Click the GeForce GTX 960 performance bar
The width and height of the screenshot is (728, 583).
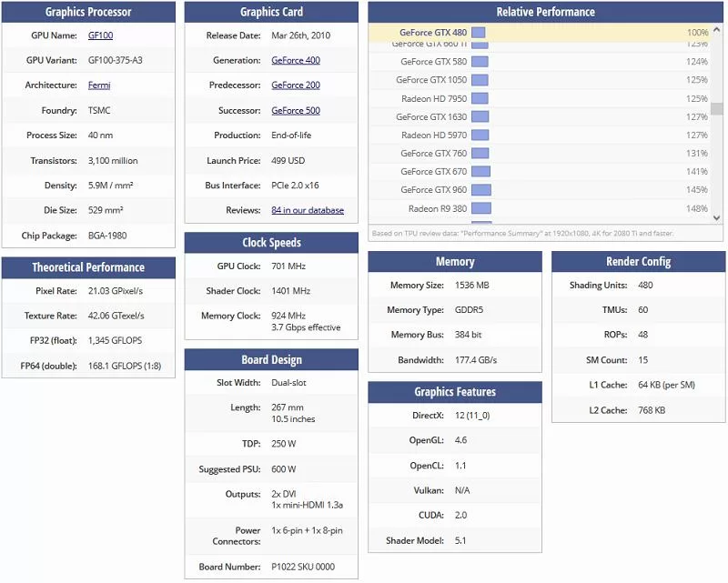tap(481, 190)
